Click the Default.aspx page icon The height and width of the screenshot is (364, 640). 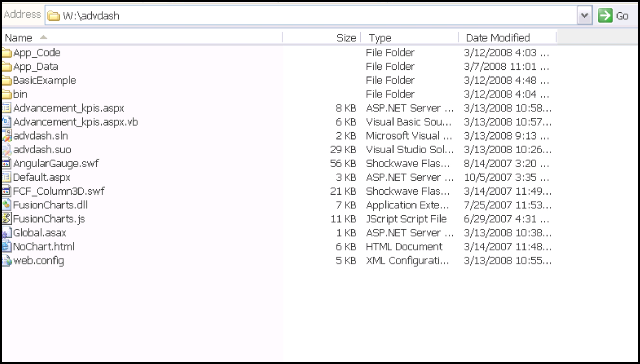[x=7, y=177]
